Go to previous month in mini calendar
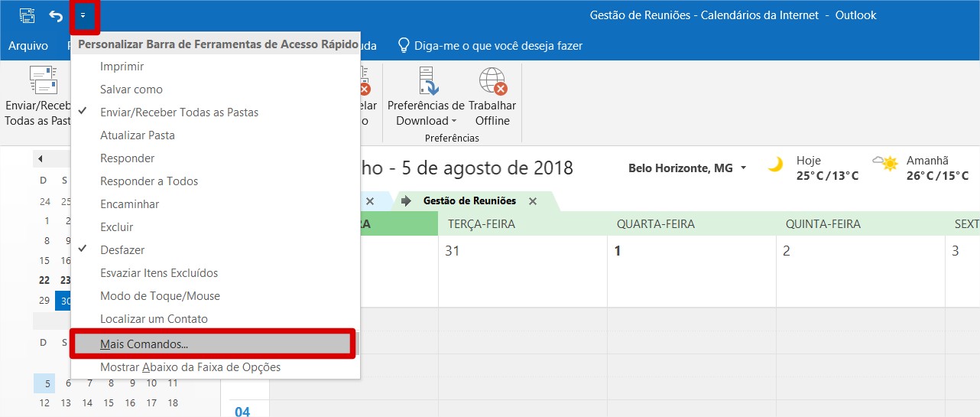980x417 pixels. pos(40,159)
